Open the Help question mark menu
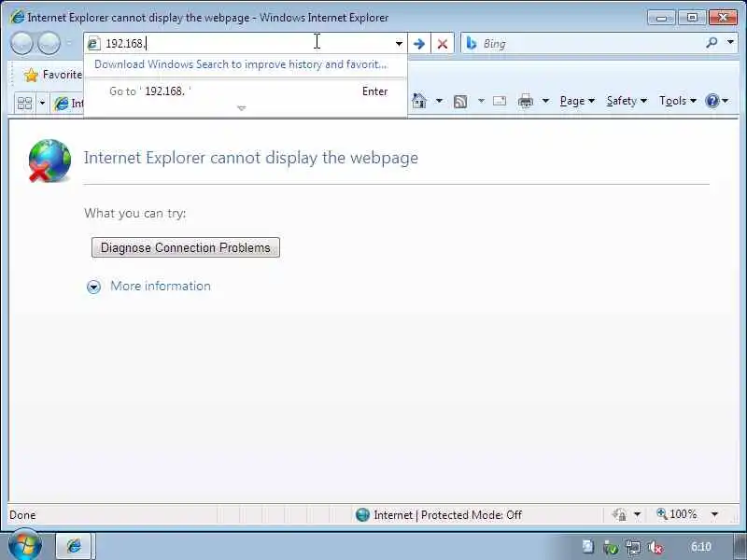Image resolution: width=747 pixels, height=560 pixels. (x=717, y=101)
